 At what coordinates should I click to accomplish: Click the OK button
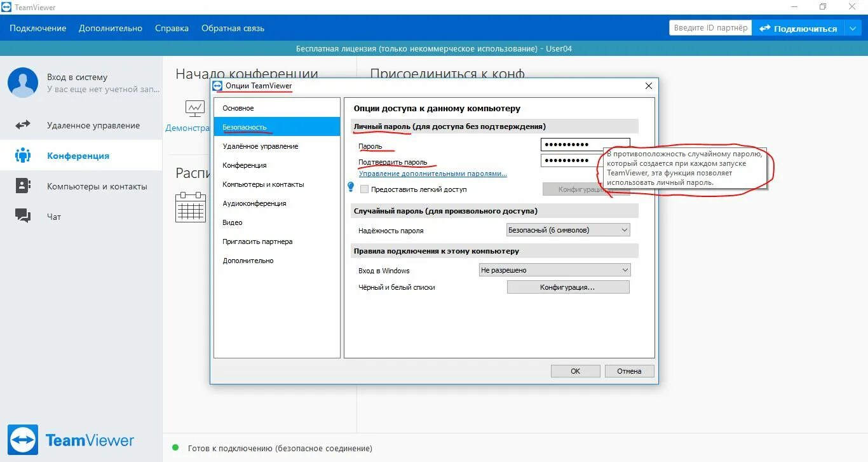point(575,371)
